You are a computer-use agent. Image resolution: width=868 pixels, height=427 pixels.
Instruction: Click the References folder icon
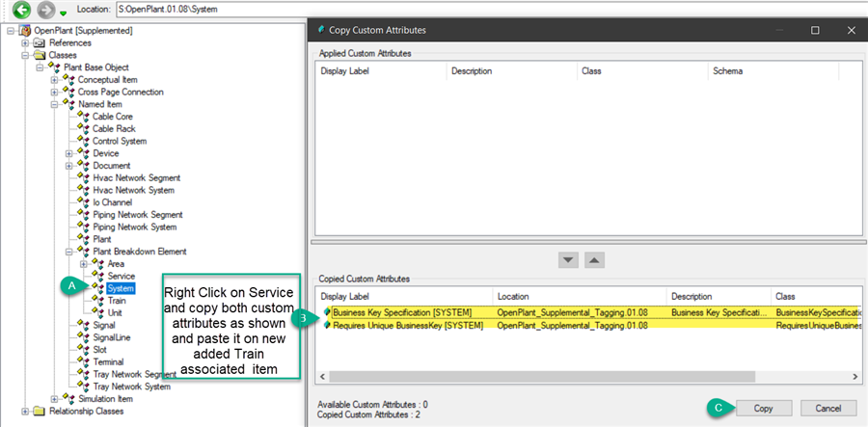pyautogui.click(x=40, y=42)
